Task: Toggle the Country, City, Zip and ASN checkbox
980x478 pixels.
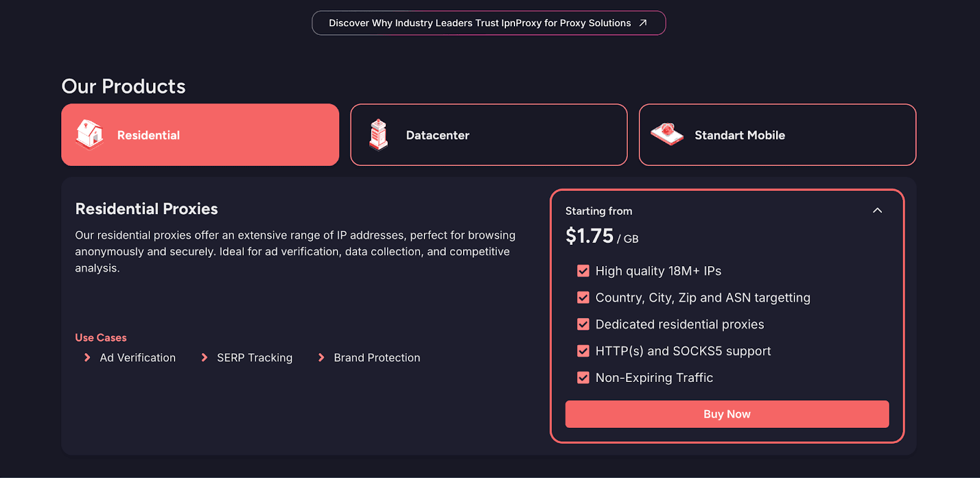Action: [x=583, y=298]
